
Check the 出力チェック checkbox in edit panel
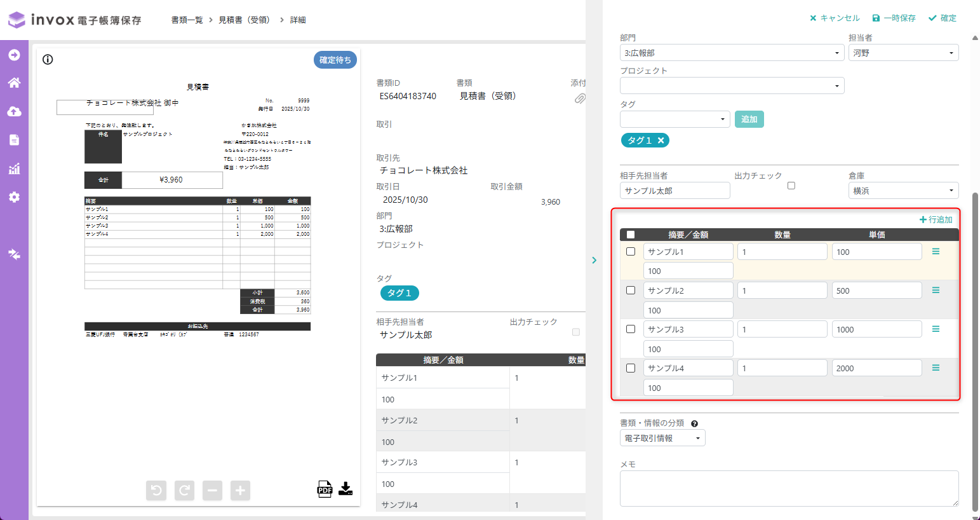(x=791, y=186)
